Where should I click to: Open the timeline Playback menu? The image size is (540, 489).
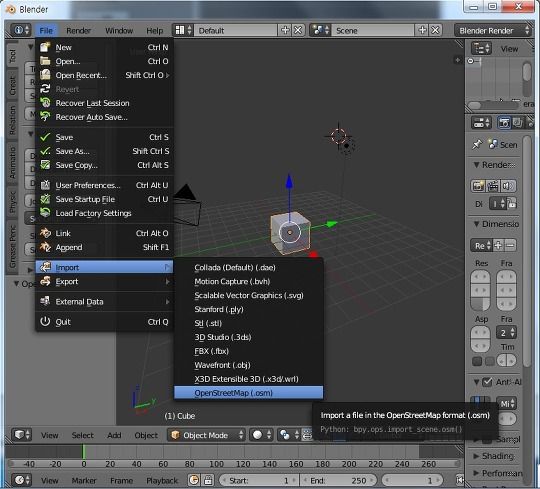pyautogui.click(x=162, y=480)
